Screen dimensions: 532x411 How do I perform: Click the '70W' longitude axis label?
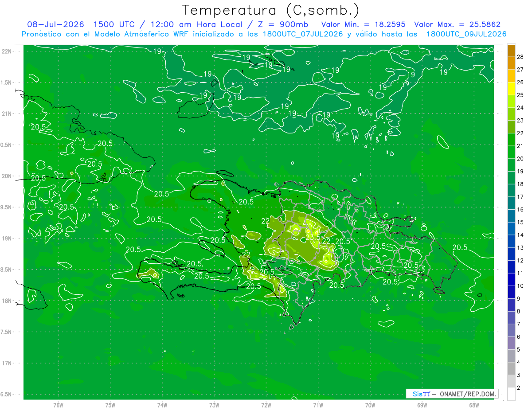(370, 405)
